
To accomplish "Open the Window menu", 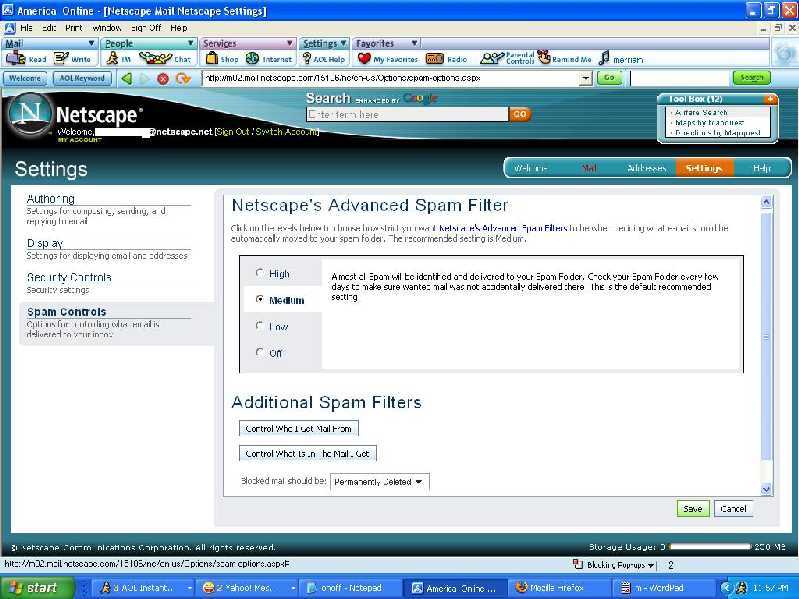I will pos(106,28).
